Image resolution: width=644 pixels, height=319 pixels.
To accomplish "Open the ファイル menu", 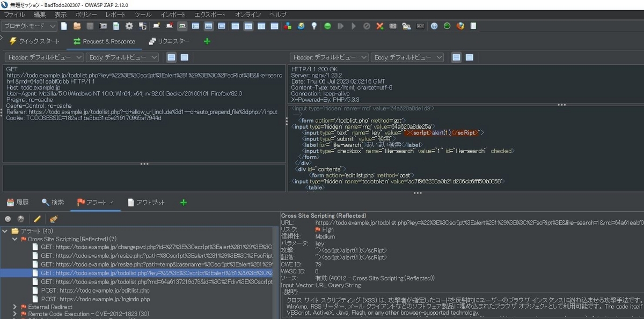I will pyautogui.click(x=14, y=14).
